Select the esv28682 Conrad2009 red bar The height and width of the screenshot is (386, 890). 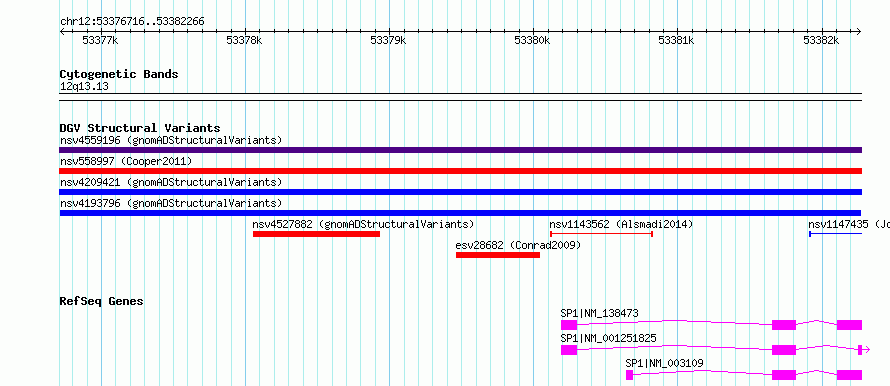498,255
